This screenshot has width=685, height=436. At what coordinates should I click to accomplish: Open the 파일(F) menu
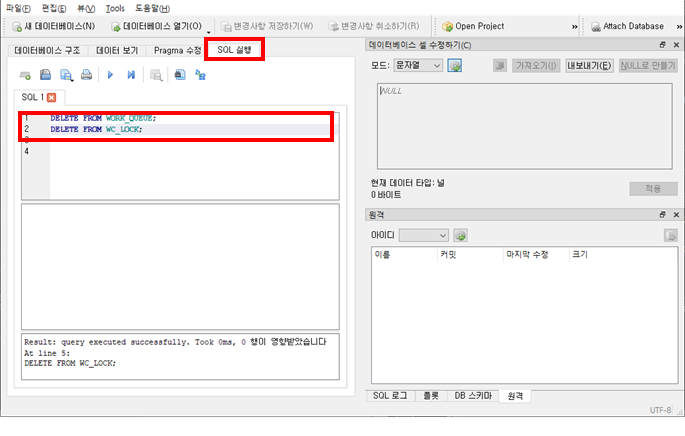coord(18,8)
